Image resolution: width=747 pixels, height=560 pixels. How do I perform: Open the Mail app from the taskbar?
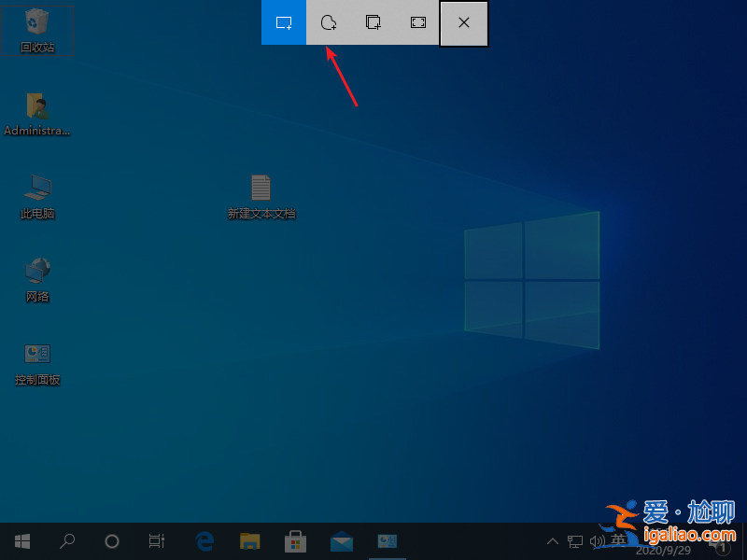341,540
